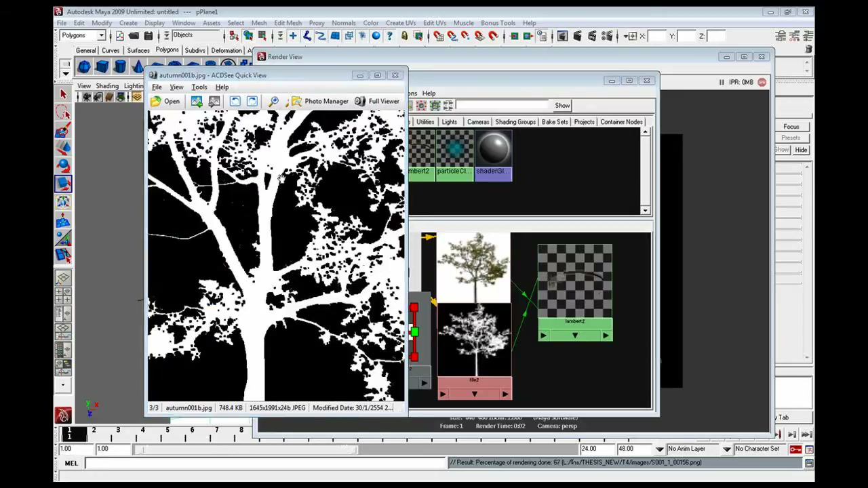Viewport: 868px width, 488px height.
Task: Create a polygon sphere from the shelf
Action: pyautogui.click(x=83, y=66)
